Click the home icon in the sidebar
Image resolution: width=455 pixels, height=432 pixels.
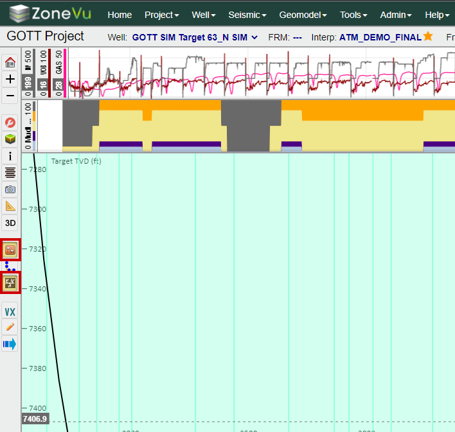[x=10, y=62]
